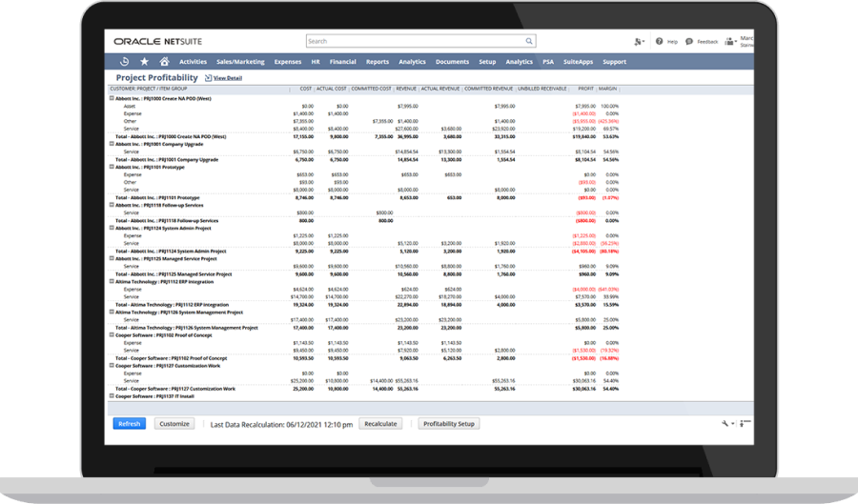Open the Shortcuts star icon
The height and width of the screenshot is (504, 858).
pos(145,62)
